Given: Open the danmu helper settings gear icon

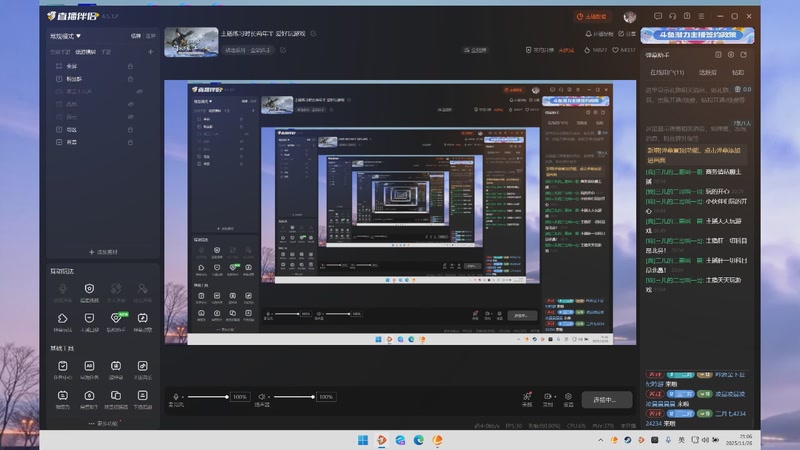Looking at the screenshot, I should pyautogui.click(x=731, y=55).
